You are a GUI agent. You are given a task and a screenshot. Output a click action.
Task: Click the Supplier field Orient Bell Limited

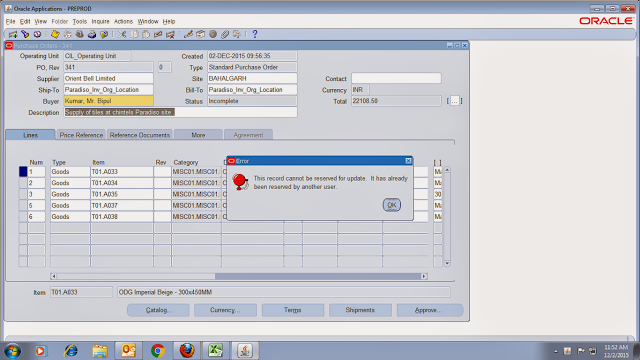click(108, 78)
